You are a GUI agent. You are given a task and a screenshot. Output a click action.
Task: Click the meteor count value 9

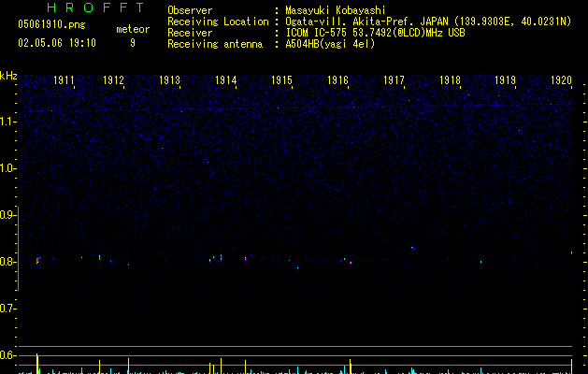pyautogui.click(x=133, y=43)
